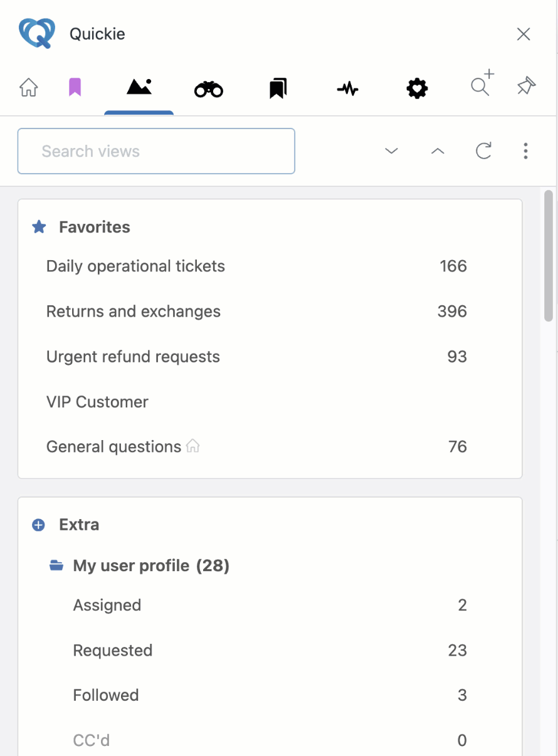The height and width of the screenshot is (756, 558).
Task: Focus the Search views field
Action: pyautogui.click(x=156, y=151)
